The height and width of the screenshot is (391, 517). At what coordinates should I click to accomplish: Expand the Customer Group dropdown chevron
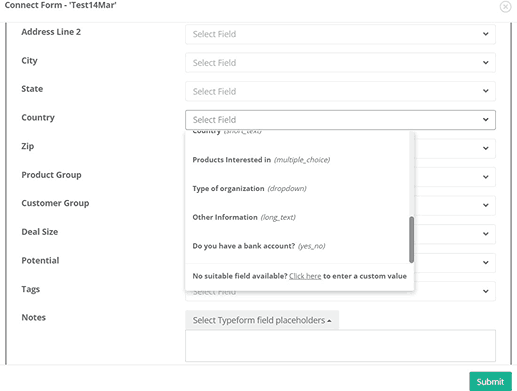coord(486,205)
